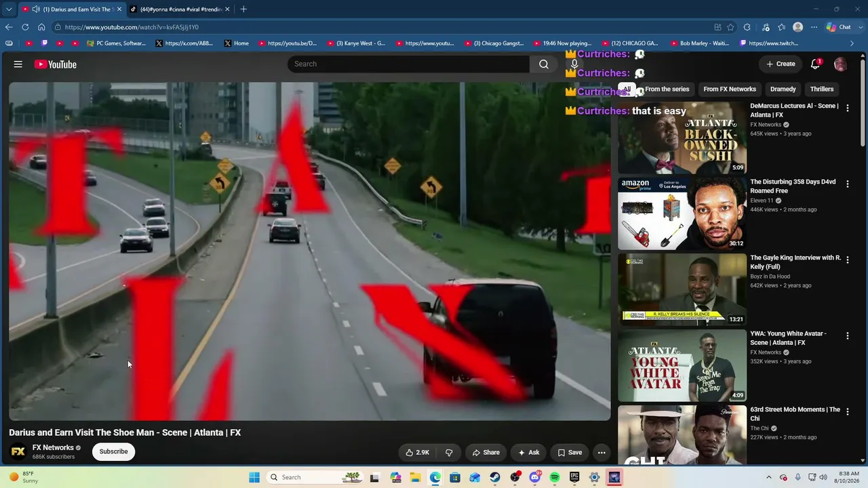
Task: Open the Gayle King R. Kelly interview thumbnail
Action: [x=682, y=289]
